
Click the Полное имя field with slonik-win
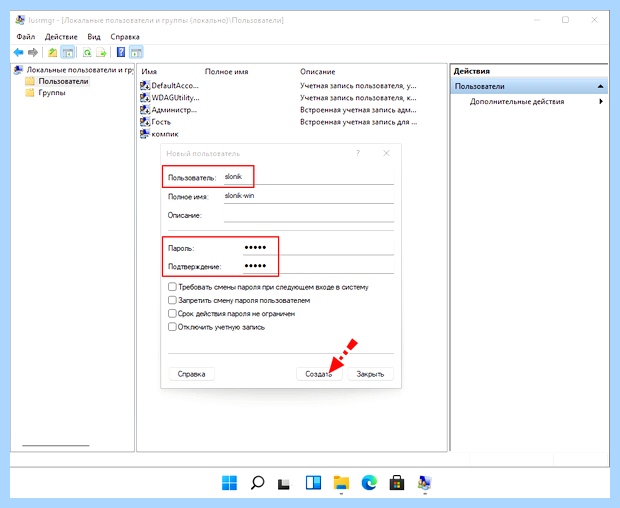click(308, 196)
